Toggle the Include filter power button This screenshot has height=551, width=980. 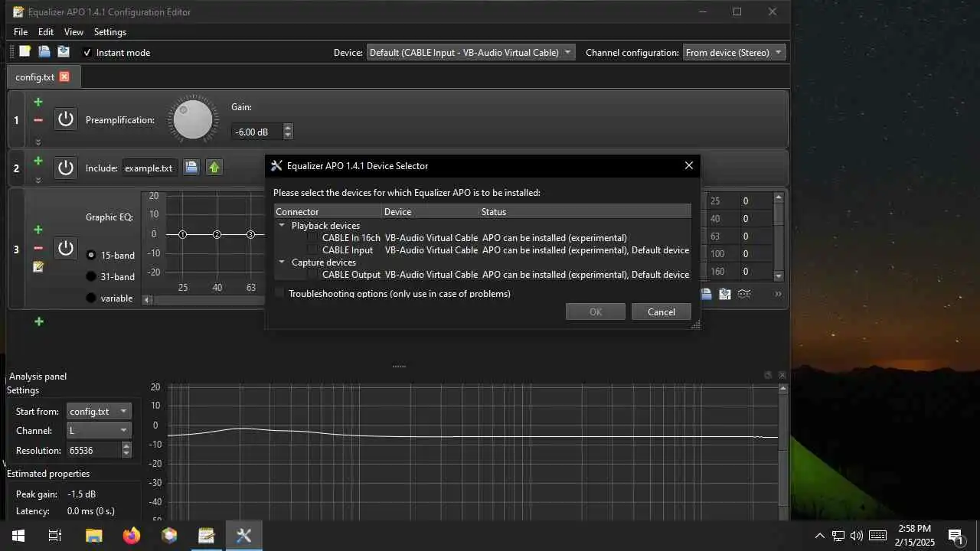click(x=66, y=168)
